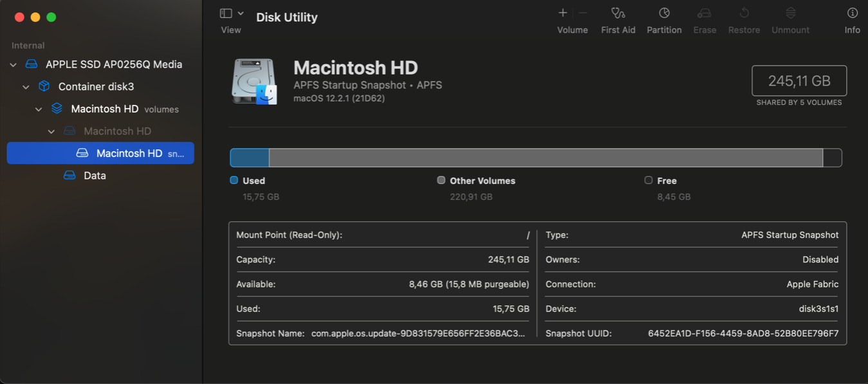Run First Aid using the stethoscope icon
The image size is (868, 384).
pyautogui.click(x=618, y=13)
